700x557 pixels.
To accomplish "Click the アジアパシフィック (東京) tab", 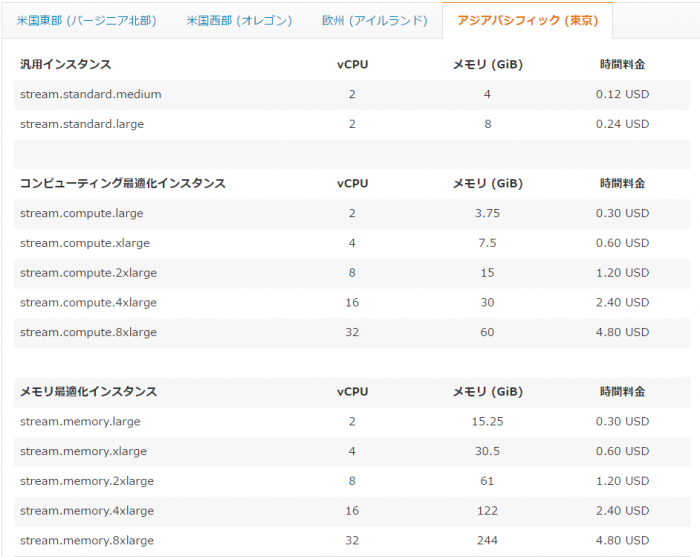I will 527,21.
